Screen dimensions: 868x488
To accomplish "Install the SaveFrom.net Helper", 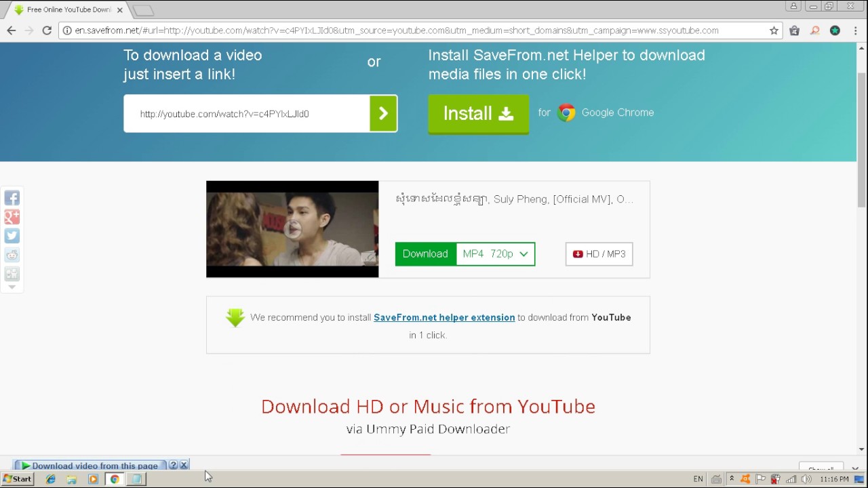I will point(478,113).
